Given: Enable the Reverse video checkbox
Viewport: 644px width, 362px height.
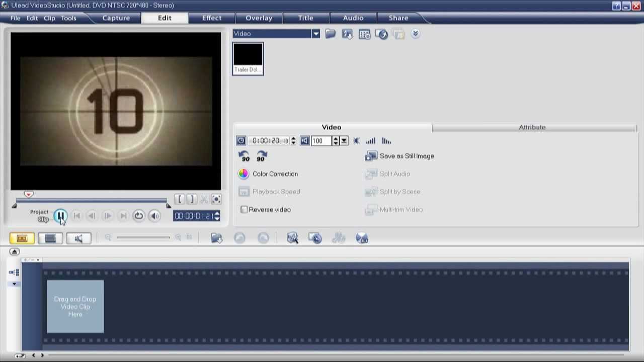Looking at the screenshot, I should pyautogui.click(x=244, y=210).
